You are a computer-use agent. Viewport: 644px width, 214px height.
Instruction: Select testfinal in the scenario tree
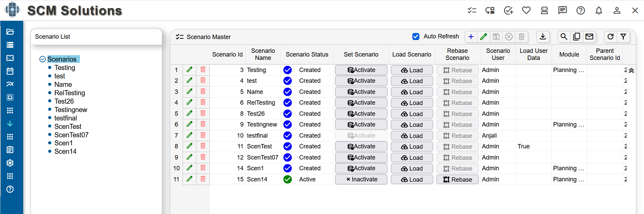click(x=66, y=118)
